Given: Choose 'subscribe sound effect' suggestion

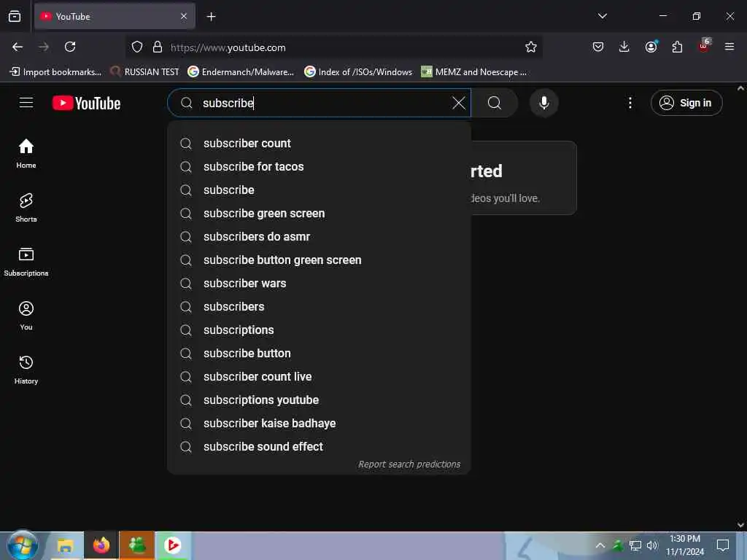Looking at the screenshot, I should pyautogui.click(x=319, y=447).
